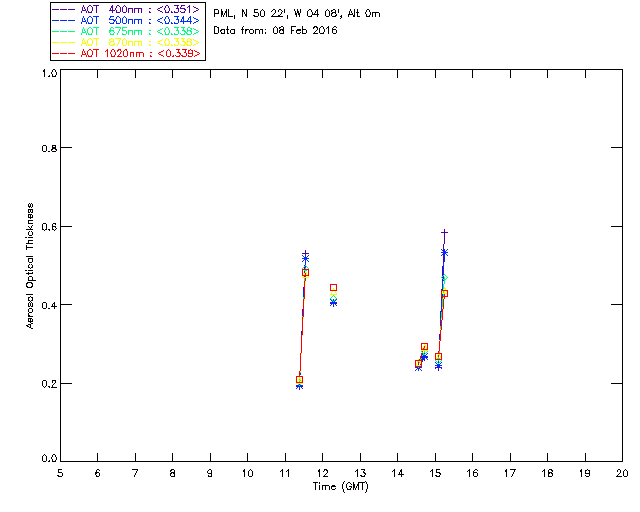
Task: Select the green AOT 675nm legend entry
Action: 126,31
